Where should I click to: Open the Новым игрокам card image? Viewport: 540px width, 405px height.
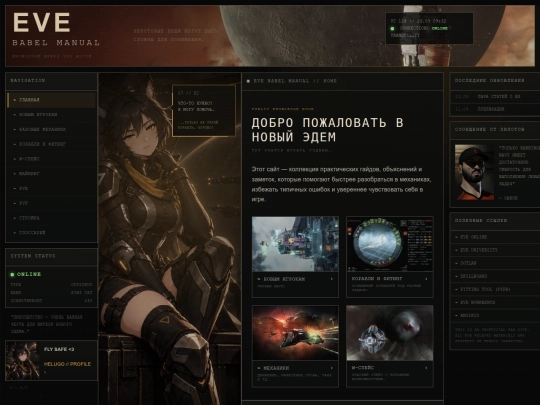[x=295, y=244]
